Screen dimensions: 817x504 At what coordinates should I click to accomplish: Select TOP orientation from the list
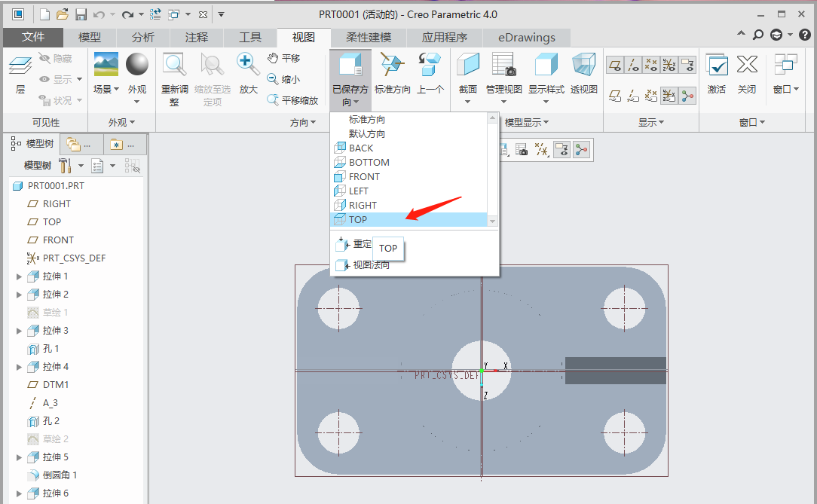(409, 220)
